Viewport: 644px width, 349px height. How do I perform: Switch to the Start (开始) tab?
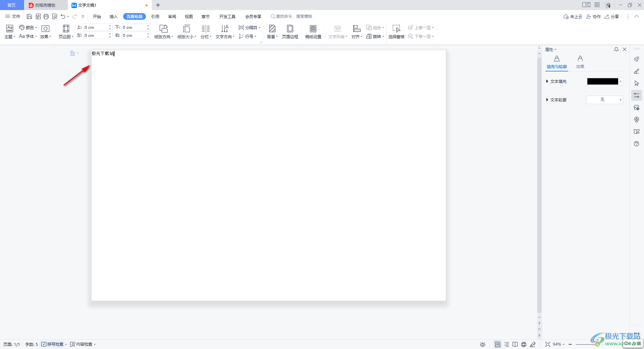click(97, 16)
